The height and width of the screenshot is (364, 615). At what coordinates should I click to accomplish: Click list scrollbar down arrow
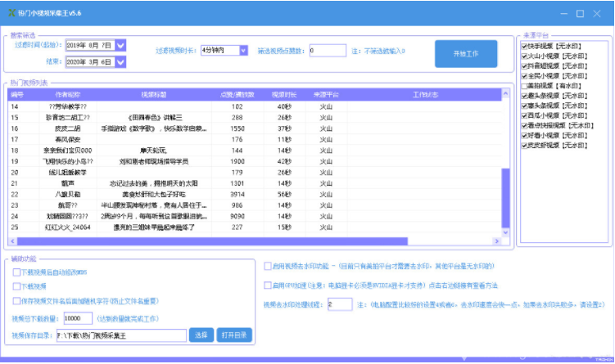tap(505, 232)
